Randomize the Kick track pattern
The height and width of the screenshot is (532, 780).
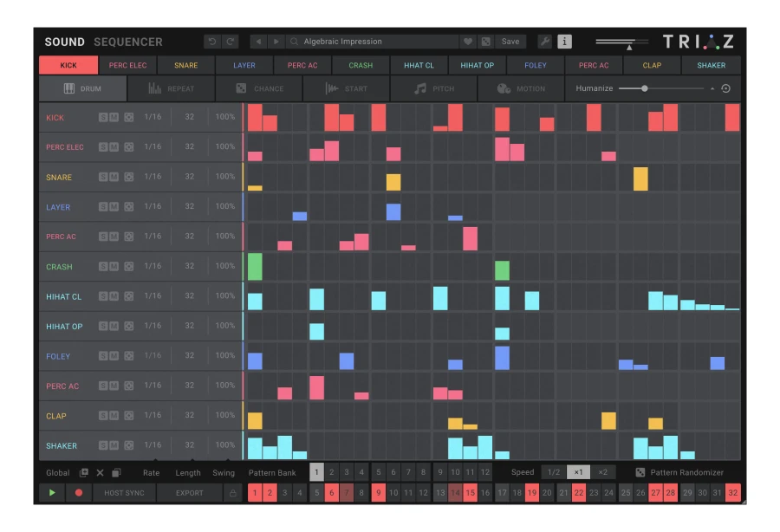point(129,117)
